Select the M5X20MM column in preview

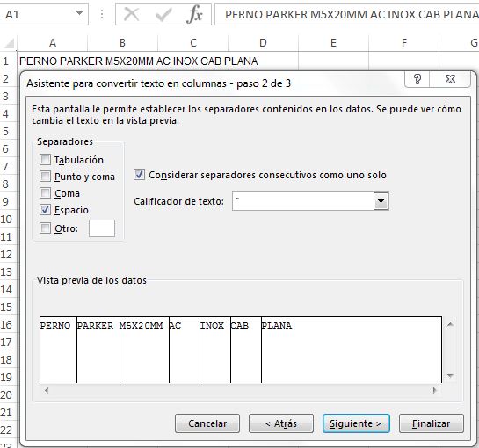(x=144, y=350)
